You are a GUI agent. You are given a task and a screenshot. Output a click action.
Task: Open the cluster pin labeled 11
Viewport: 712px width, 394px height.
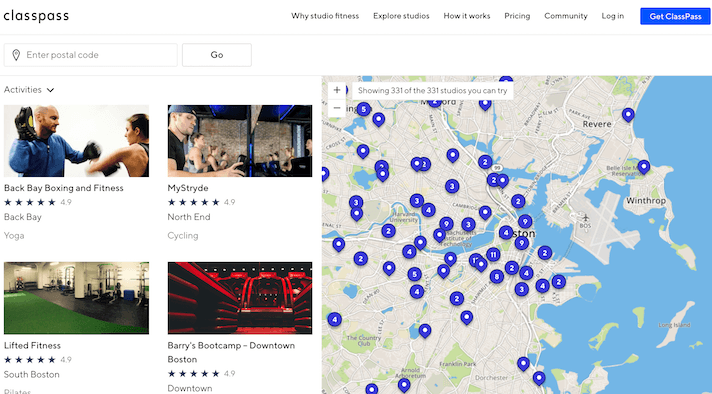coord(493,254)
